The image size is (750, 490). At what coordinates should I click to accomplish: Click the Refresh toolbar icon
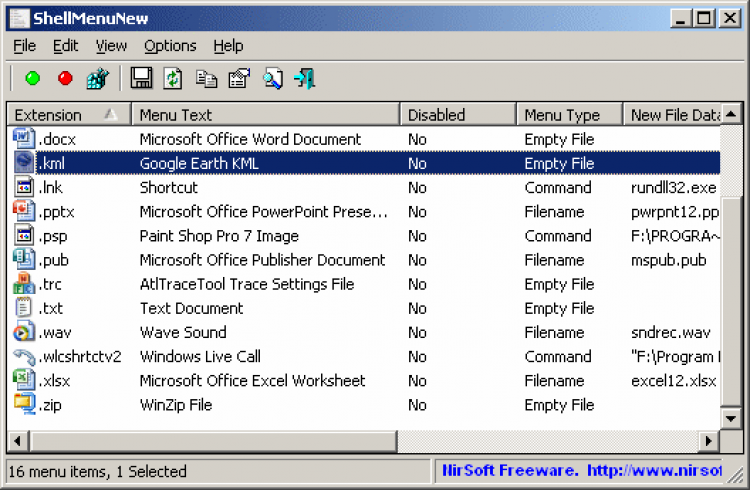(x=173, y=78)
